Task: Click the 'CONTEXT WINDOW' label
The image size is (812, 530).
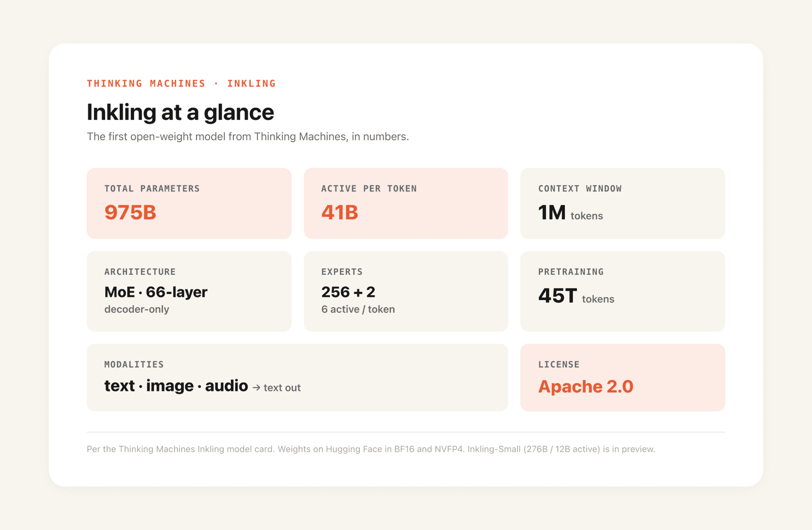Action: pos(580,188)
